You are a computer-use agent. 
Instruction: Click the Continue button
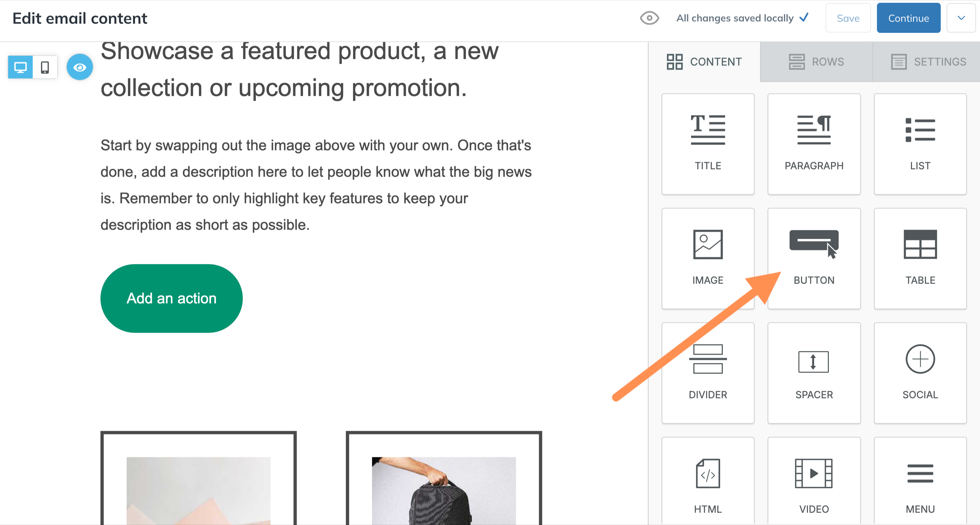coord(908,18)
